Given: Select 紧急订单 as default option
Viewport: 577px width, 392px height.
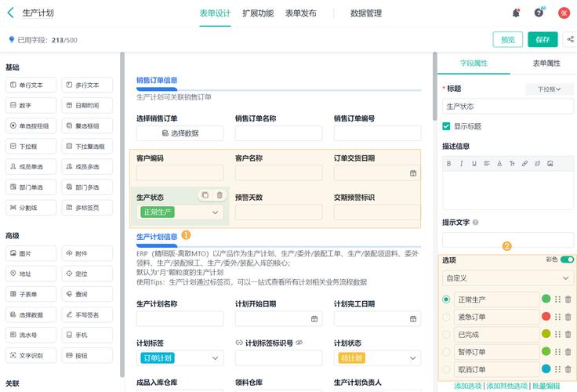Looking at the screenshot, I should point(446,317).
